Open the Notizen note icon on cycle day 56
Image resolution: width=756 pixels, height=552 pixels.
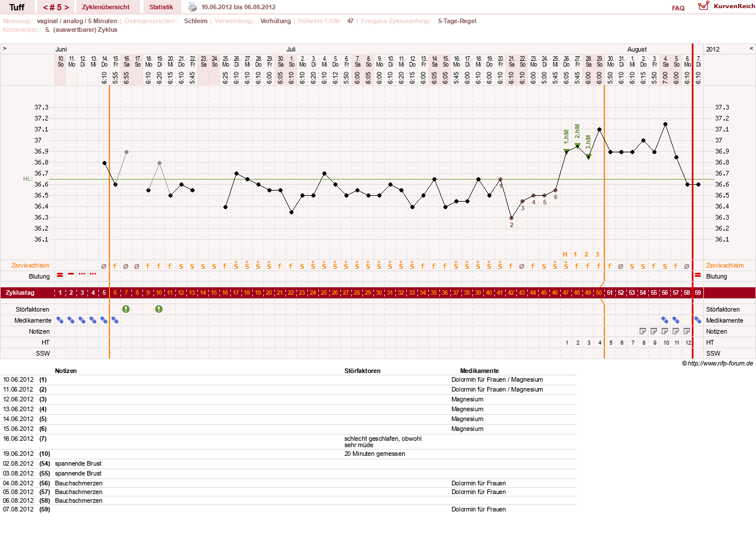pos(665,331)
